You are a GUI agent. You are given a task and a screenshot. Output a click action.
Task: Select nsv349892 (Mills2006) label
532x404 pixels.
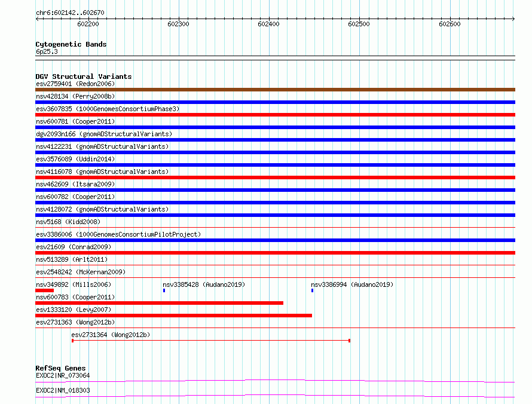click(74, 284)
